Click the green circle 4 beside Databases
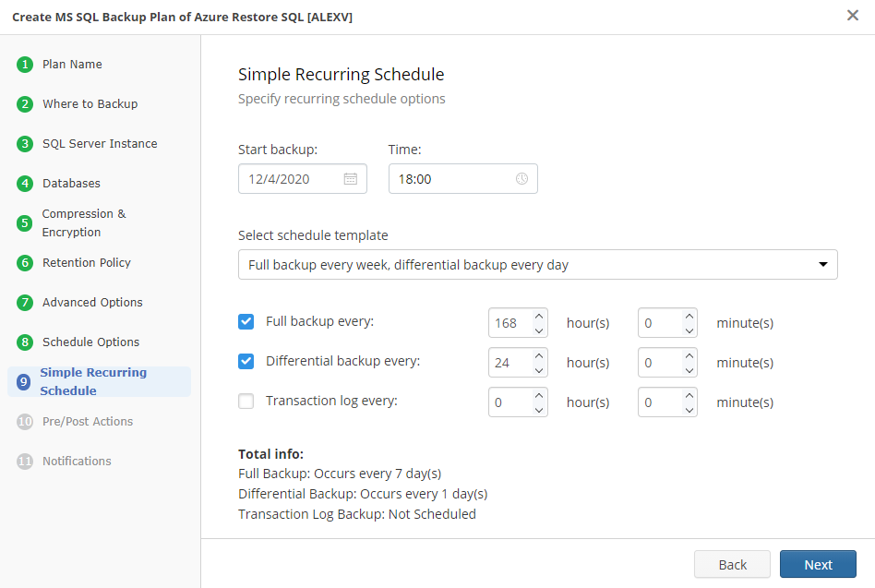This screenshot has height=588, width=875. [x=23, y=183]
